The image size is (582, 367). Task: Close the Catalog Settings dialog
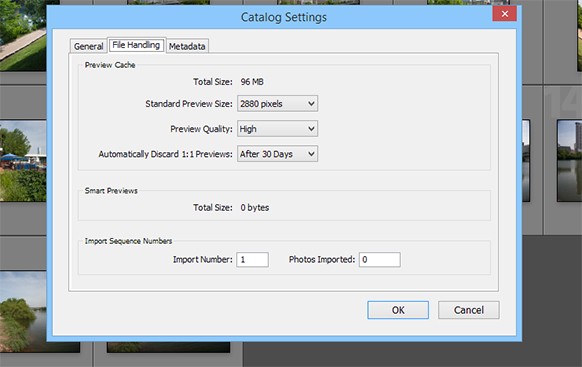point(504,14)
